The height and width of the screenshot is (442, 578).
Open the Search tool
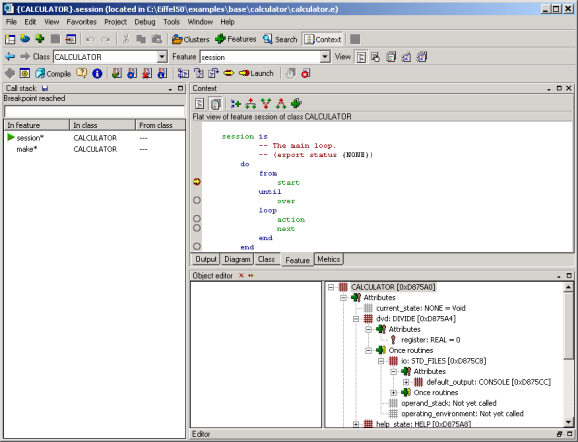tap(280, 39)
